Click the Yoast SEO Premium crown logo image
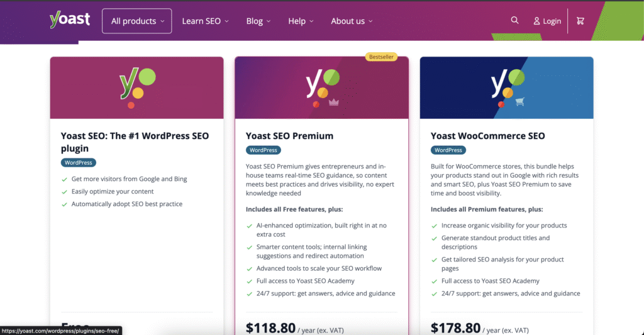Image resolution: width=644 pixels, height=335 pixels. pos(321,88)
